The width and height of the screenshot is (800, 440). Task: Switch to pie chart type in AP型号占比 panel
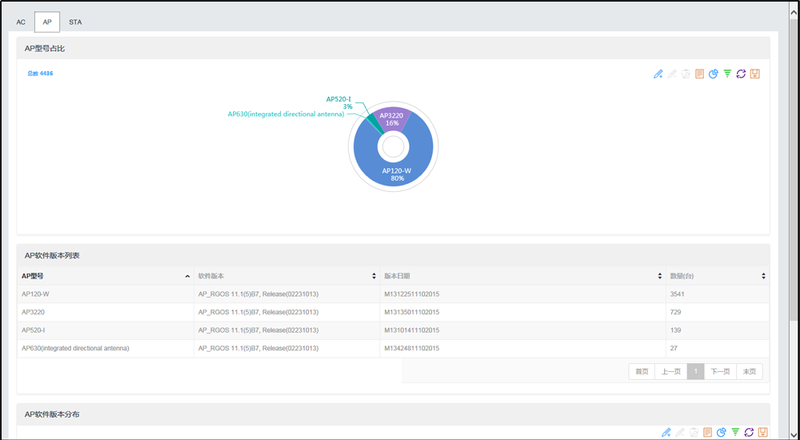point(714,74)
